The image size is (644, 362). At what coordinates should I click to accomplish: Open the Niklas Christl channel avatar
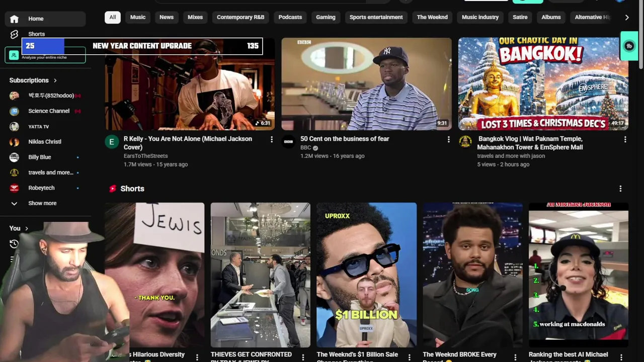click(x=14, y=142)
